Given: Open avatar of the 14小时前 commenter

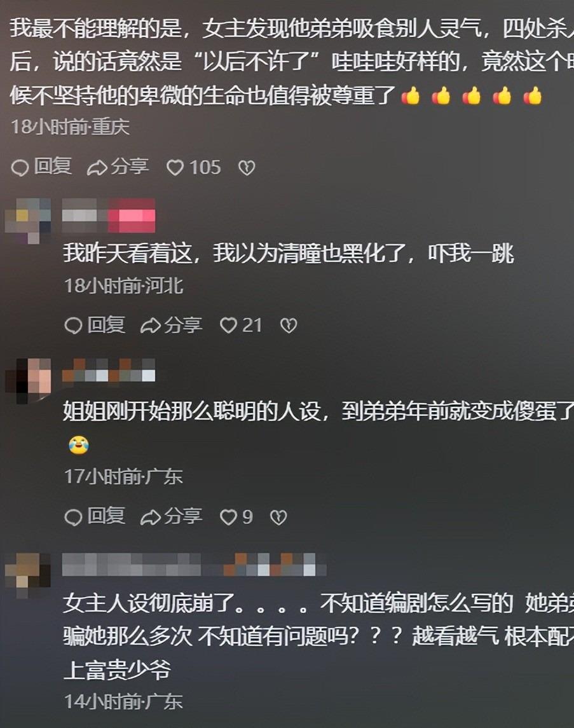Looking at the screenshot, I should (29, 575).
